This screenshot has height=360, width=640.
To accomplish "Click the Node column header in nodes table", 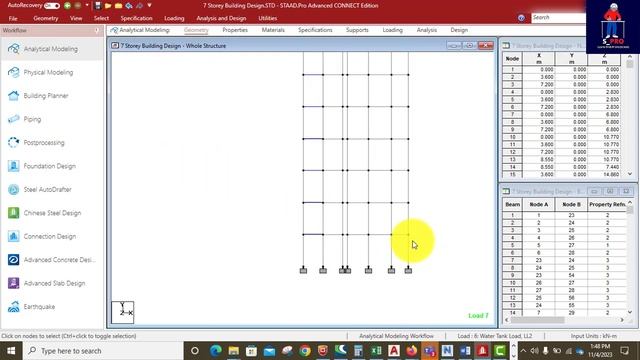I will [x=512, y=59].
